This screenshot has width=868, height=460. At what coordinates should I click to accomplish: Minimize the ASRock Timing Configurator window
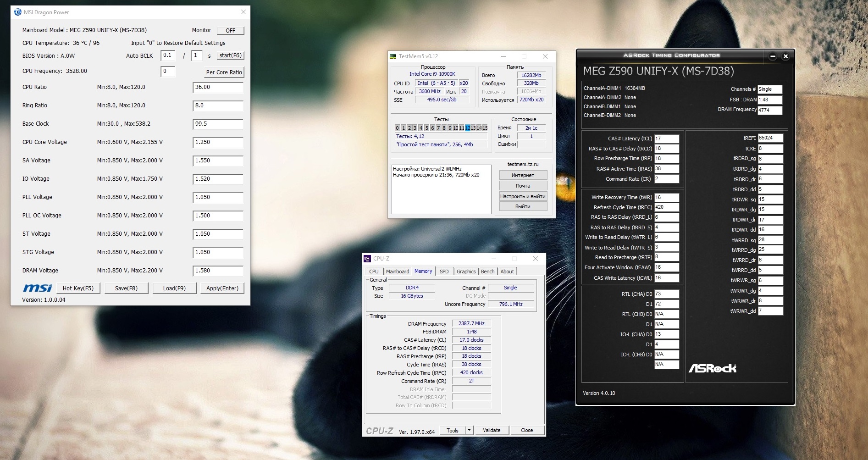pyautogui.click(x=773, y=56)
